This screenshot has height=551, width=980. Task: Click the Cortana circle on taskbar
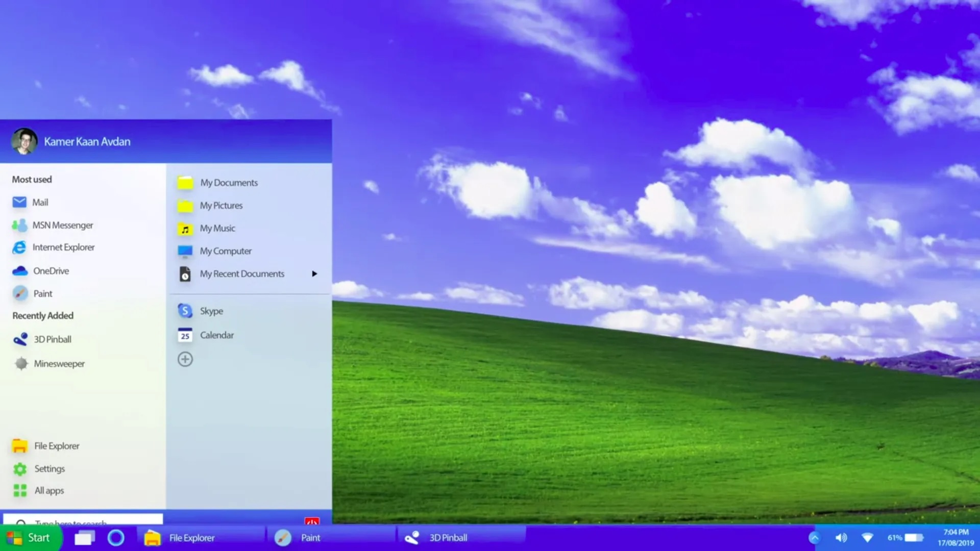click(x=116, y=538)
